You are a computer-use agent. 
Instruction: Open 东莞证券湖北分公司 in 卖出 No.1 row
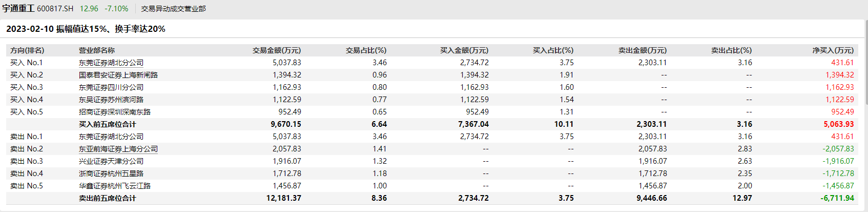[111, 137]
